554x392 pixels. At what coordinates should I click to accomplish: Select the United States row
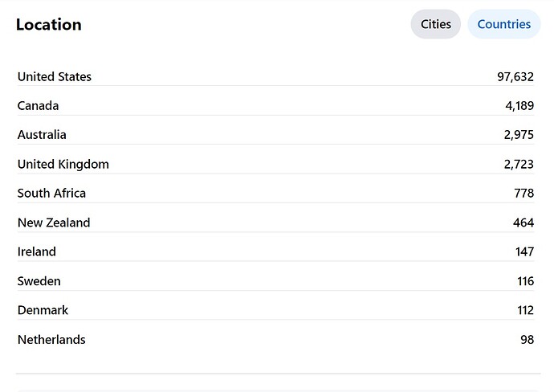pyautogui.click(x=275, y=76)
